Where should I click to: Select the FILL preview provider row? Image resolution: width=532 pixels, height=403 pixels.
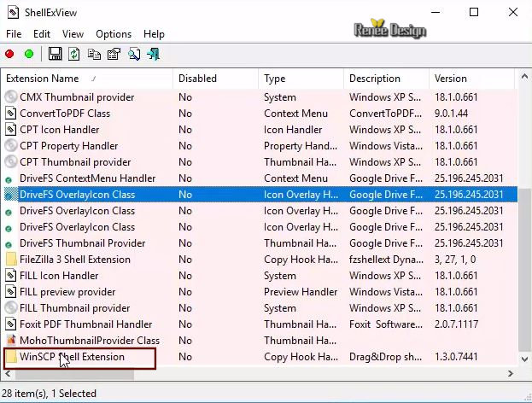pos(260,292)
